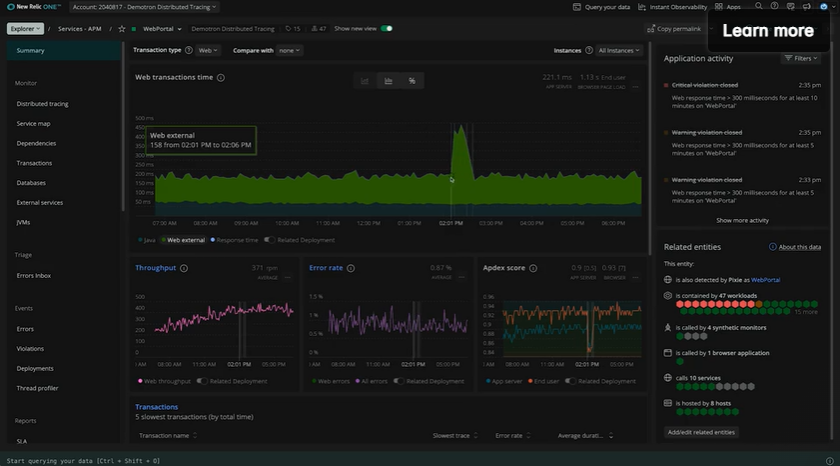The image size is (840, 466).
Task: Open info icon beside Web transactions time
Action: (221, 78)
